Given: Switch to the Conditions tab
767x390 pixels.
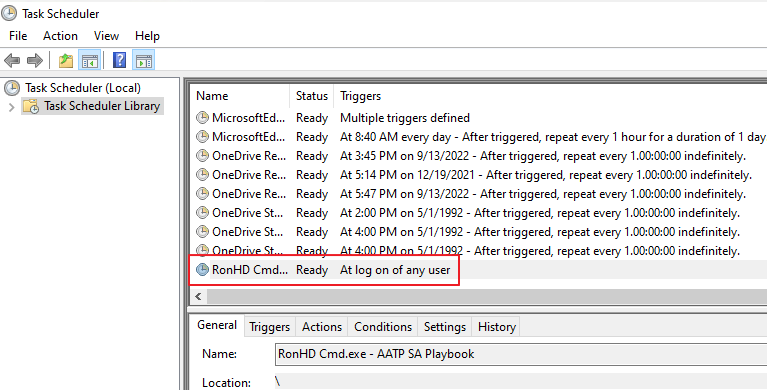Looking at the screenshot, I should click(383, 327).
